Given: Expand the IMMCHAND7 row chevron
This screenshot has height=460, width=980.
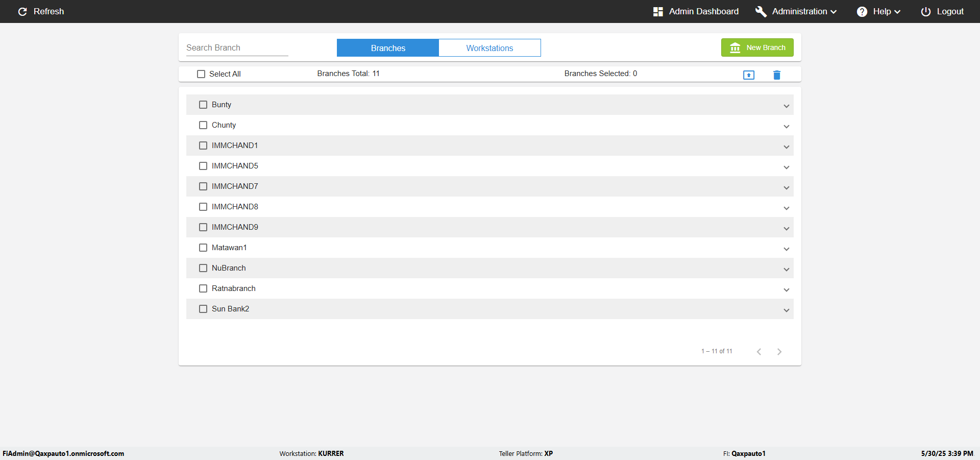Looking at the screenshot, I should 787,188.
